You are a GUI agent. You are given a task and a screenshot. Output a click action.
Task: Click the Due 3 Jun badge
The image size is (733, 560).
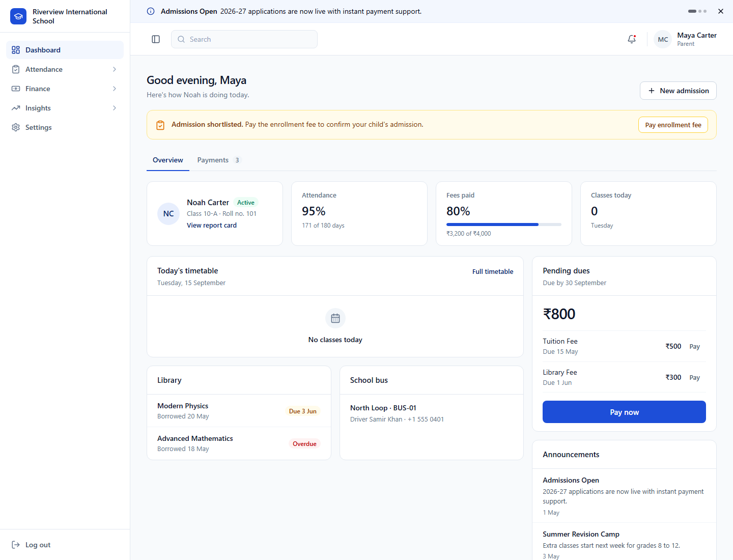tap(303, 411)
